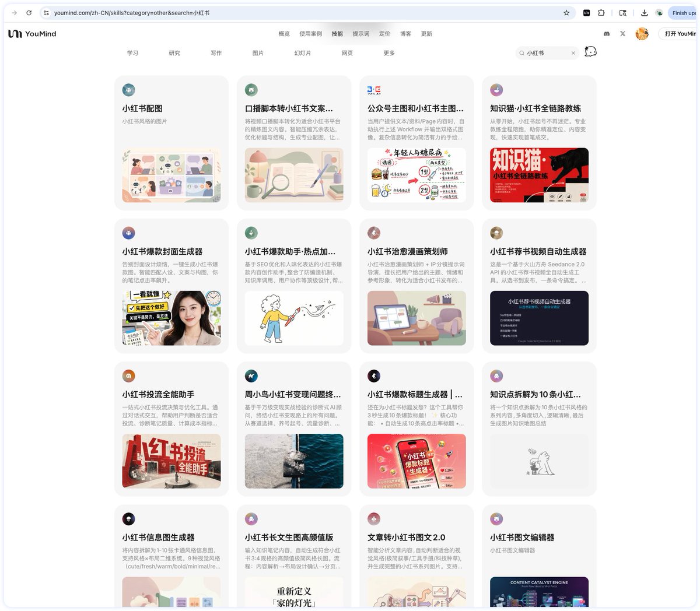Select the 幻灯片 category tab
The image size is (700, 611).
(302, 53)
